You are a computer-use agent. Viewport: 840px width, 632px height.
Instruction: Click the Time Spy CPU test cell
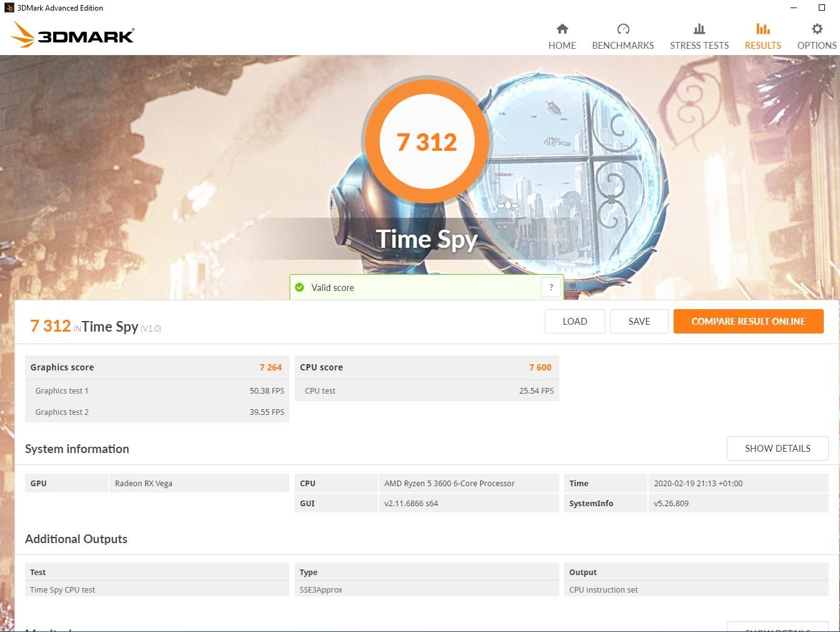point(157,589)
